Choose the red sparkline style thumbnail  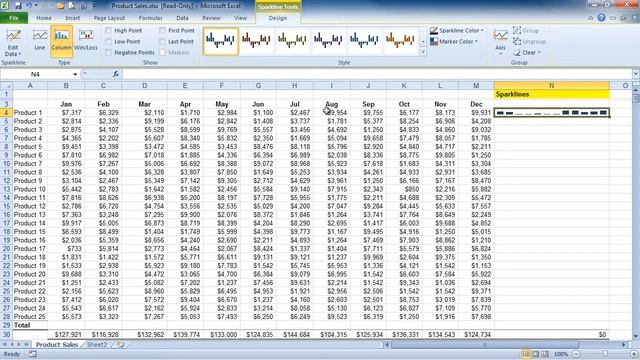click(x=256, y=41)
